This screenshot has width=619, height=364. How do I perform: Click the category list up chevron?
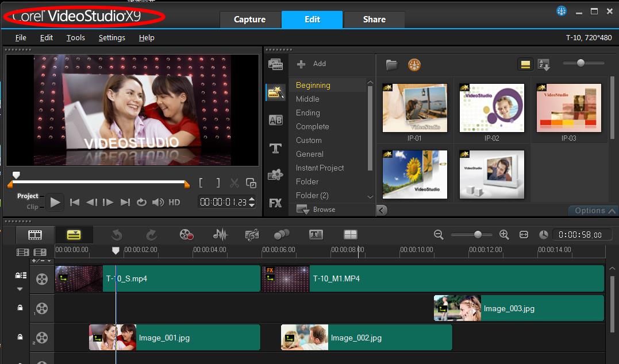pos(370,83)
